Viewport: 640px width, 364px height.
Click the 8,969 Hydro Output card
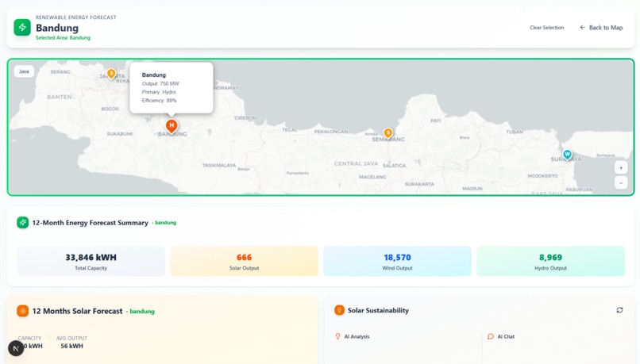[550, 261]
